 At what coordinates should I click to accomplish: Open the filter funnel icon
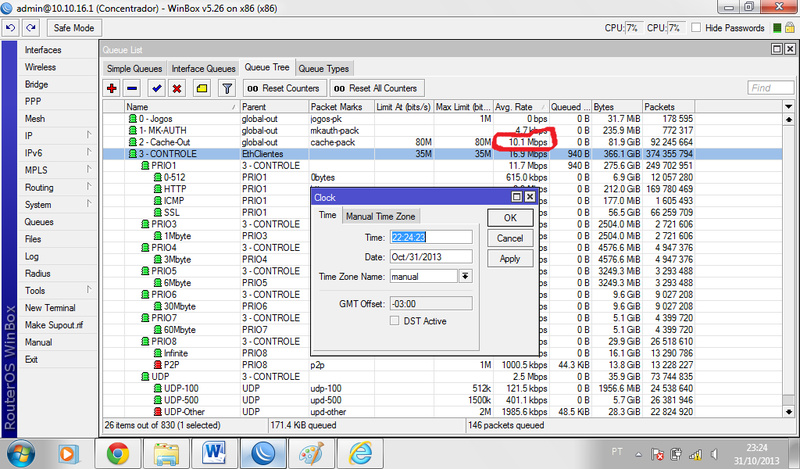pos(227,88)
